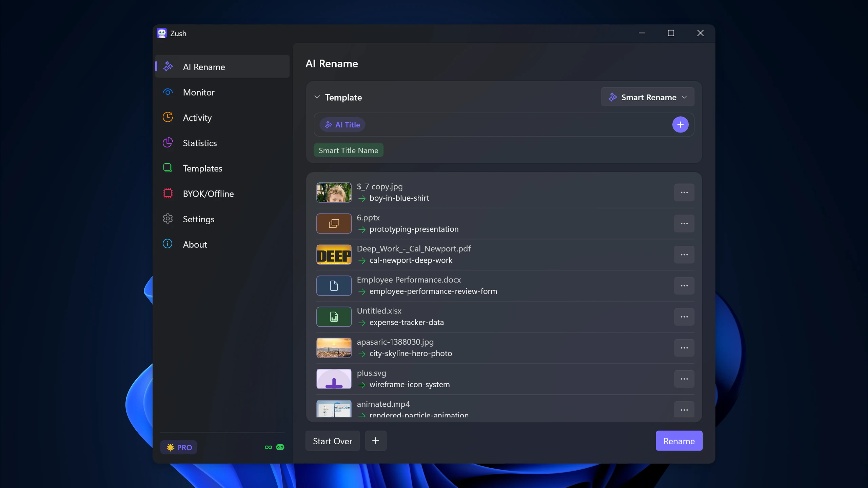The image size is (868, 488).
Task: Click the PRO badge button
Action: click(x=179, y=447)
